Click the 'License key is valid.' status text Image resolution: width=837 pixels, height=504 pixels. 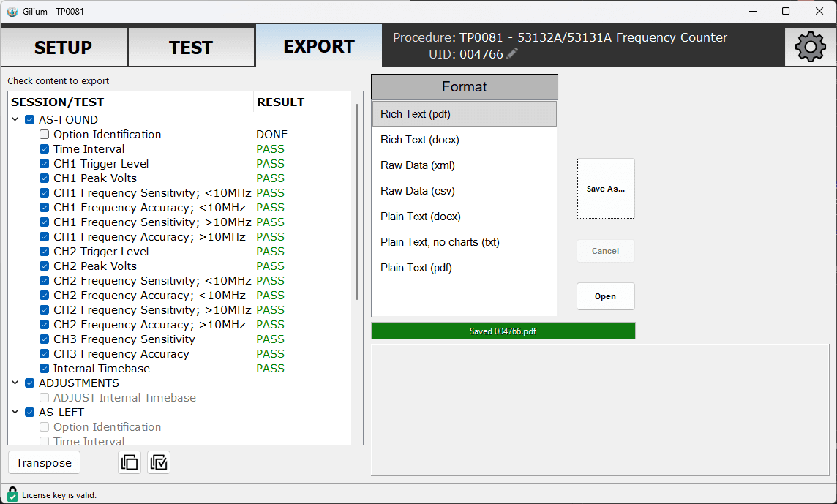click(x=59, y=495)
